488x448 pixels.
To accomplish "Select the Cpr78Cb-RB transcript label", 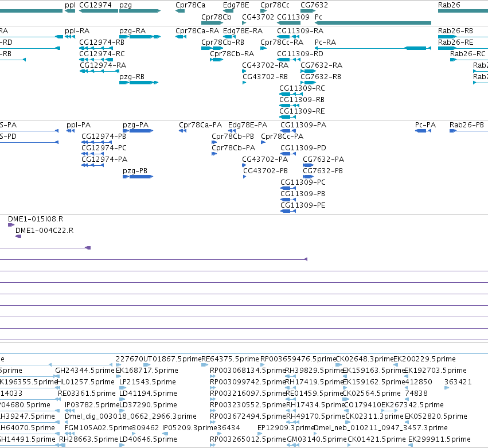I will (222, 42).
